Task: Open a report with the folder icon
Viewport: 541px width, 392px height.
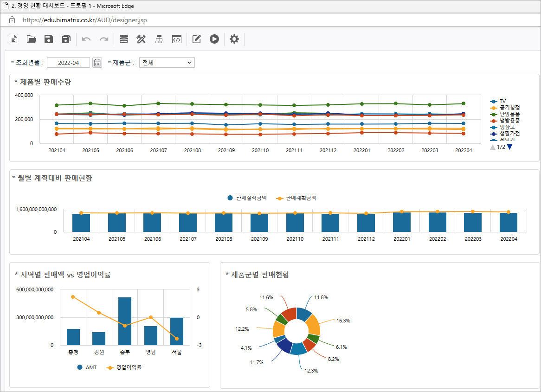Action: tap(32, 39)
